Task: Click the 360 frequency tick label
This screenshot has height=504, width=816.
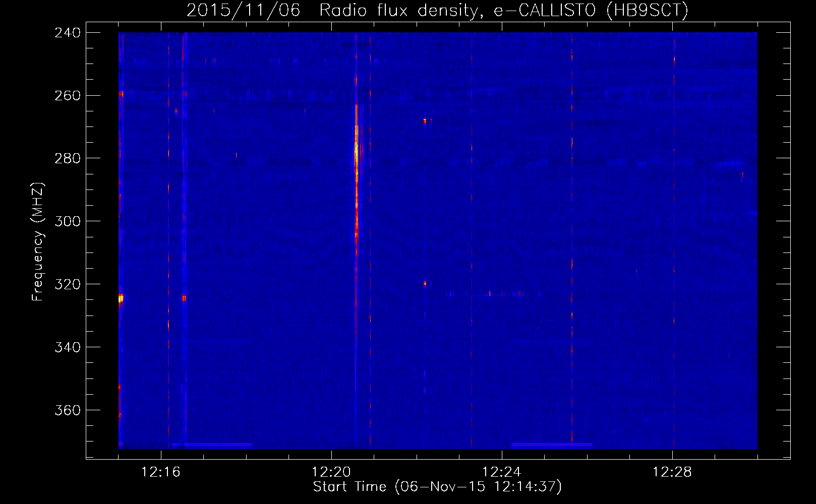Action: pos(68,411)
